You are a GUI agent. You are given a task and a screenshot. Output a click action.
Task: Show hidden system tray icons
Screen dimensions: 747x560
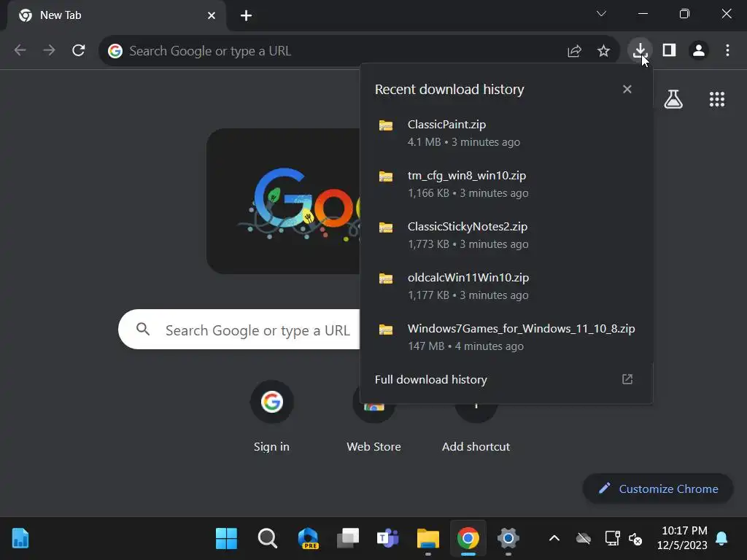pos(554,539)
